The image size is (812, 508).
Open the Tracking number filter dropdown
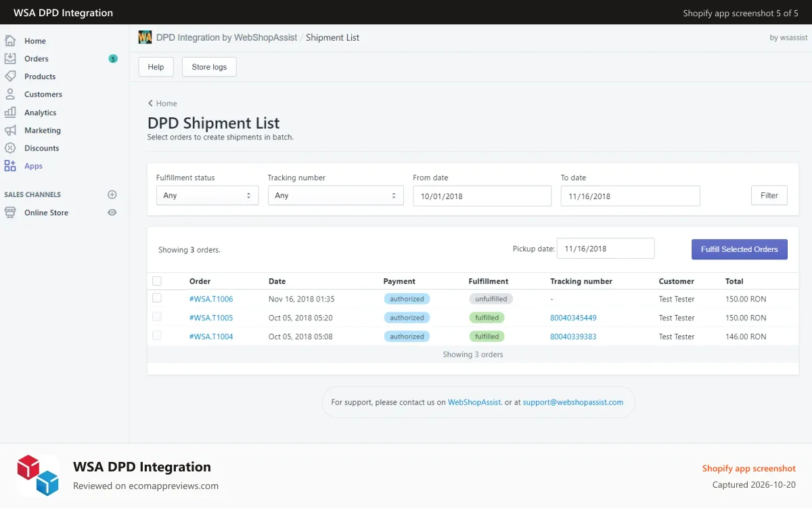[x=335, y=195]
